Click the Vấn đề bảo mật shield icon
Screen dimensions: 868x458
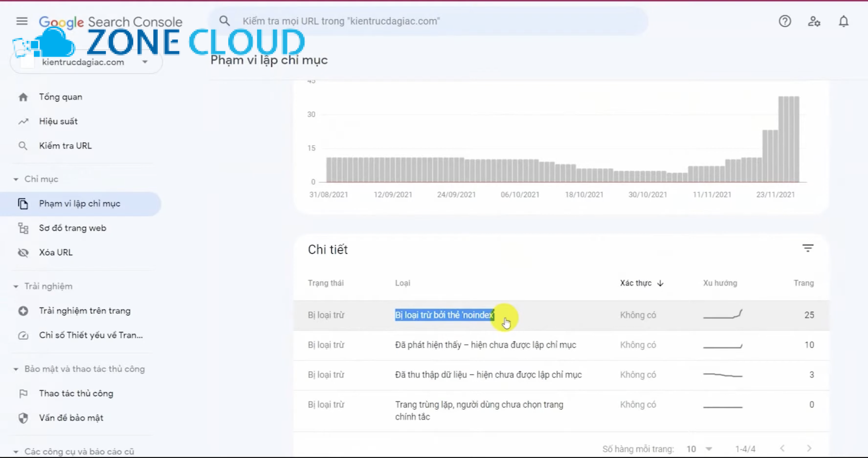click(x=23, y=418)
